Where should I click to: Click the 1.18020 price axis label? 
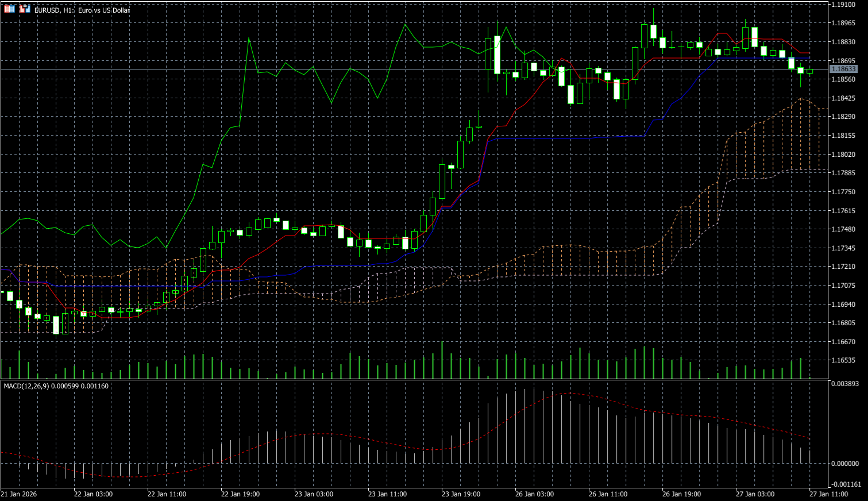pyautogui.click(x=844, y=155)
